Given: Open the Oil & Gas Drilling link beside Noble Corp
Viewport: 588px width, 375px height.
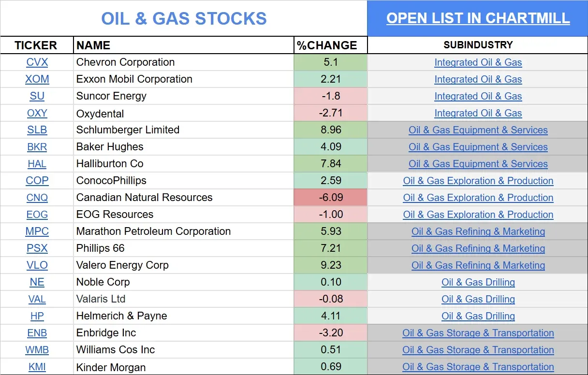Looking at the screenshot, I should (x=478, y=282).
